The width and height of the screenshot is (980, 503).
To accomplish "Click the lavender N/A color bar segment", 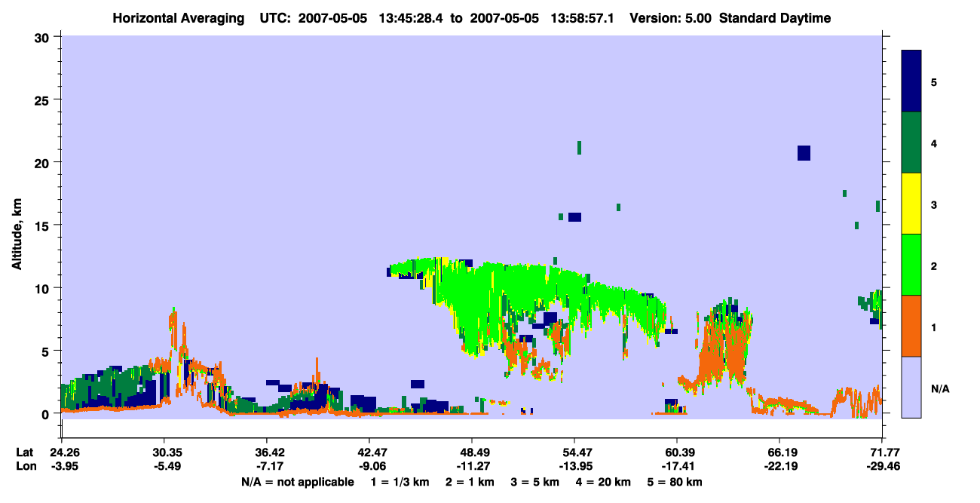I will click(911, 387).
